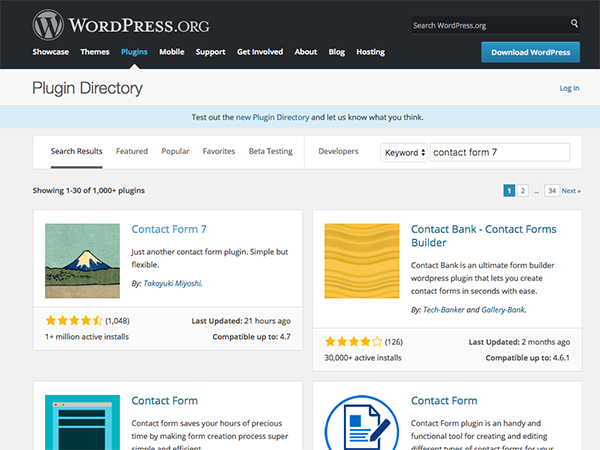Click the Plugin Directory heading
The height and width of the screenshot is (450, 600).
pyautogui.click(x=87, y=88)
